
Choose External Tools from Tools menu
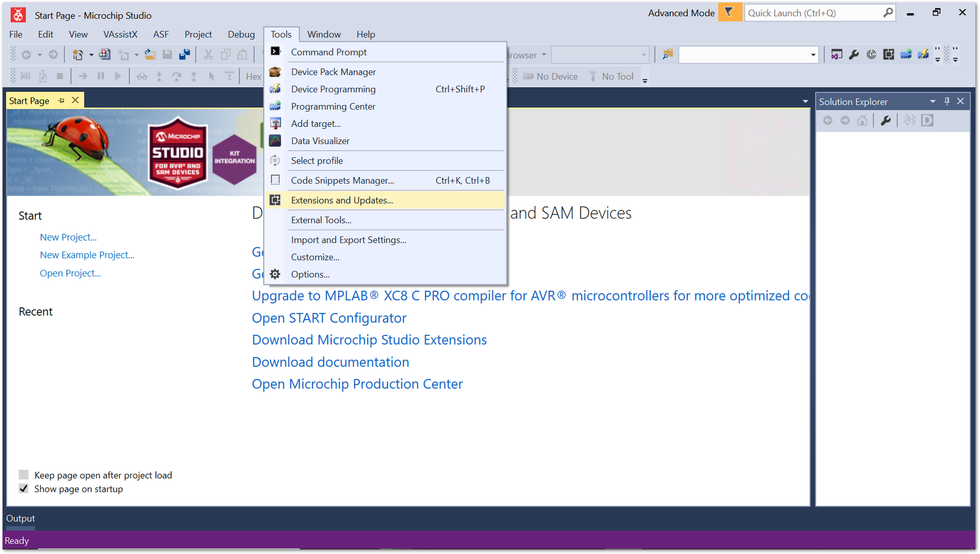click(385, 220)
